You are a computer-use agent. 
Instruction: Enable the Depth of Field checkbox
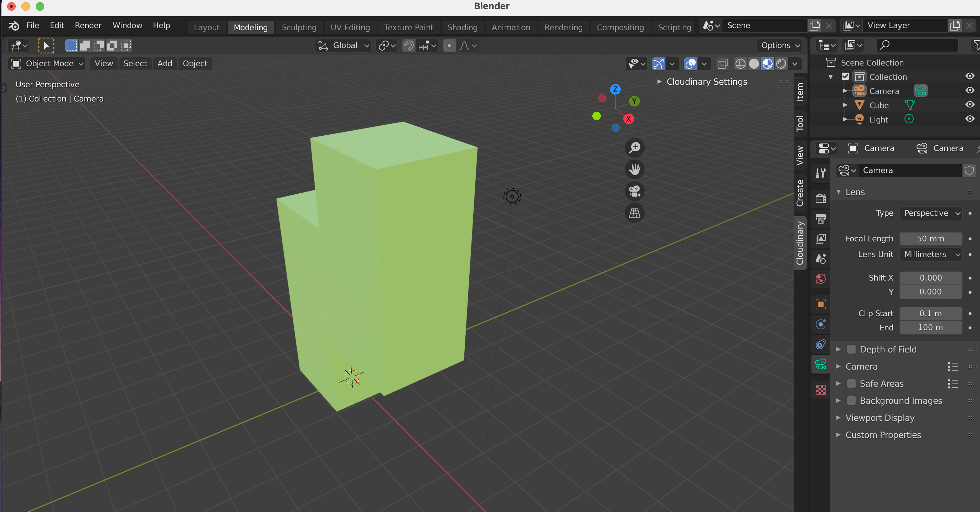click(x=851, y=349)
